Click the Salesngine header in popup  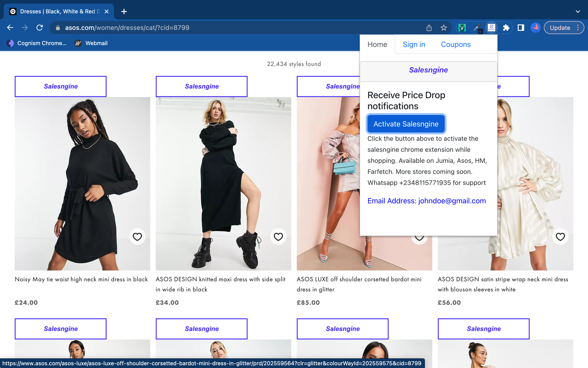[428, 70]
